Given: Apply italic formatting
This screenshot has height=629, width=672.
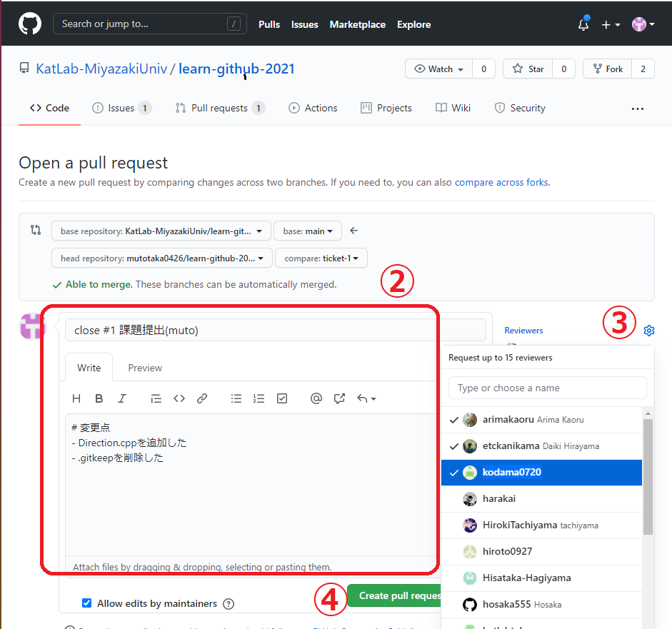Looking at the screenshot, I should tap(121, 398).
